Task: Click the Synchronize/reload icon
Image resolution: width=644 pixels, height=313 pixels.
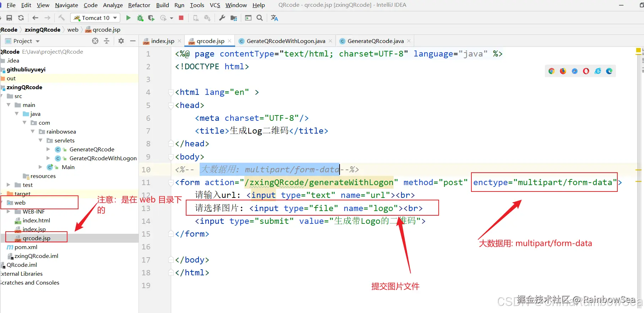Action: pos(21,18)
